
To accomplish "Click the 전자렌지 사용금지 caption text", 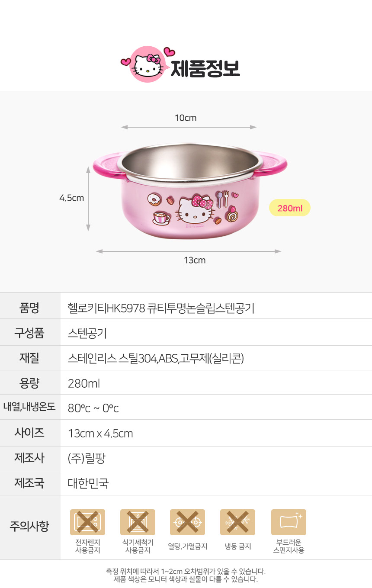I will click(88, 546).
